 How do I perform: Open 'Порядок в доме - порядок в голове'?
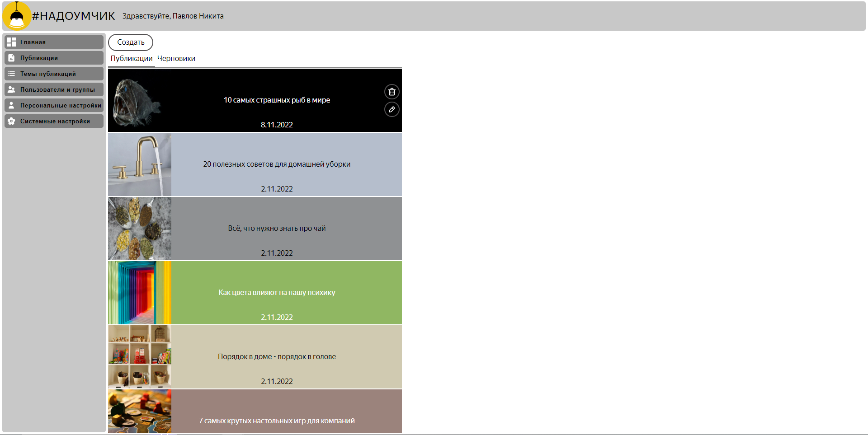tap(277, 356)
